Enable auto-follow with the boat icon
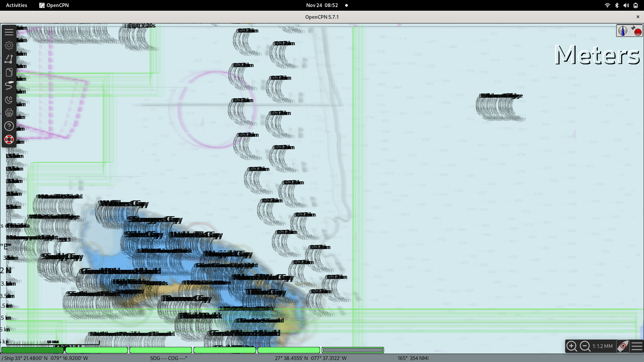644x362 pixels. pos(623,346)
